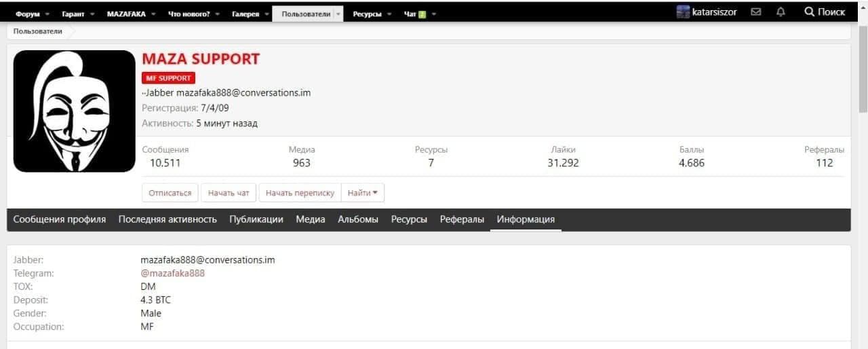Open the Гарант menu item
The width and height of the screenshot is (868, 349).
[x=73, y=14]
